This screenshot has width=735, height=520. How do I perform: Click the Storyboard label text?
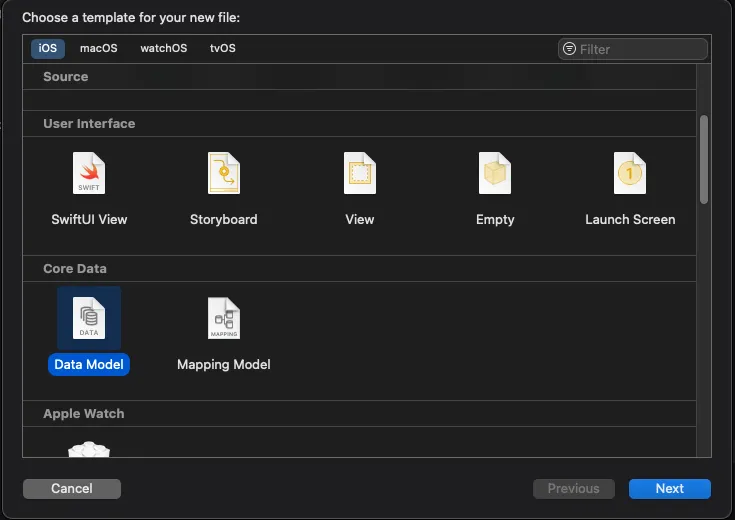224,219
